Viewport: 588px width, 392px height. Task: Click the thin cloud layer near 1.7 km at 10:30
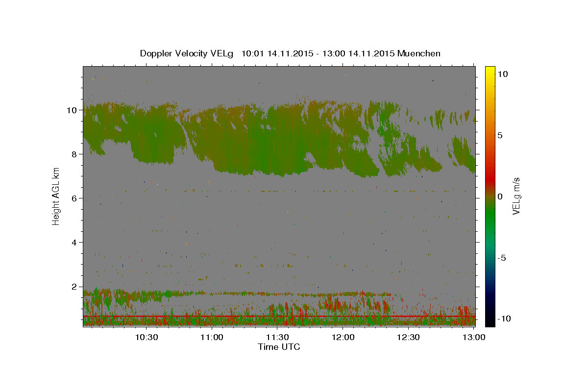(x=147, y=294)
